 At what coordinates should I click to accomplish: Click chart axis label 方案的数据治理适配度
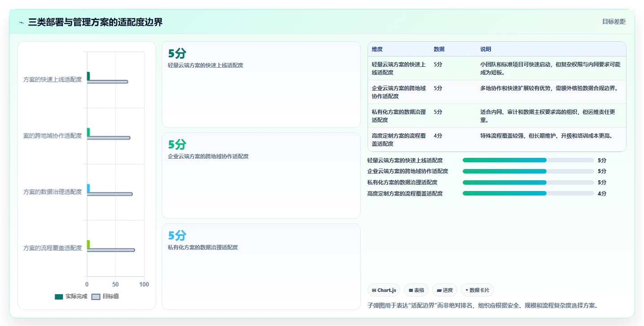(x=53, y=192)
